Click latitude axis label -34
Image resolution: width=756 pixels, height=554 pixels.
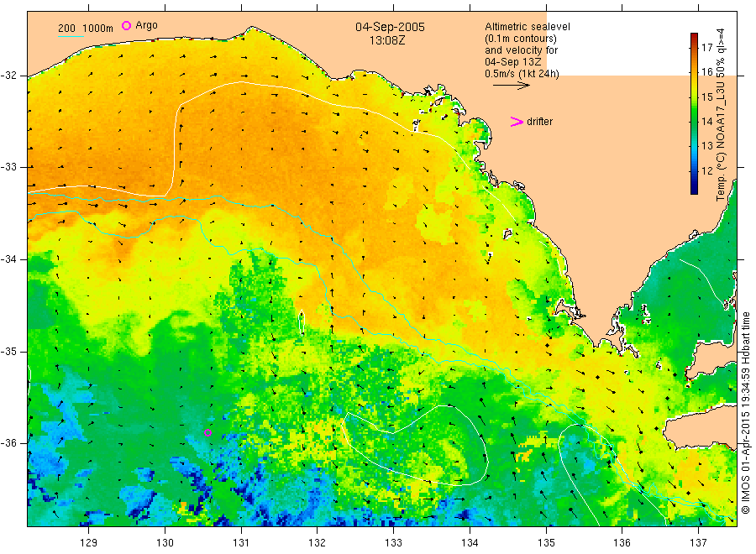[x=8, y=259]
